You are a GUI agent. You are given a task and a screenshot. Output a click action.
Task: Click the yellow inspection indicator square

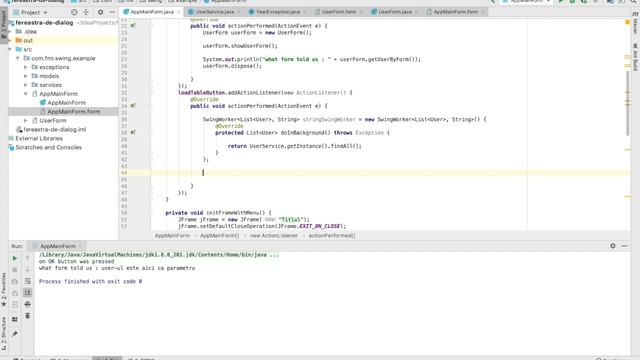[x=627, y=22]
